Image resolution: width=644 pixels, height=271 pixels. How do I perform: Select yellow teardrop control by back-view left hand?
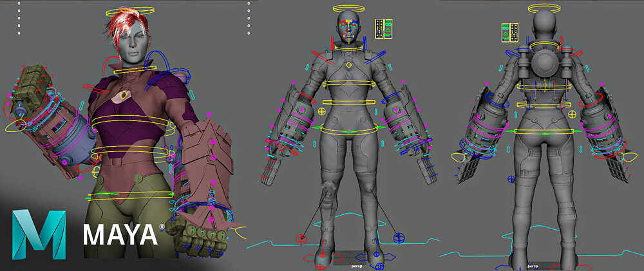tap(458, 158)
